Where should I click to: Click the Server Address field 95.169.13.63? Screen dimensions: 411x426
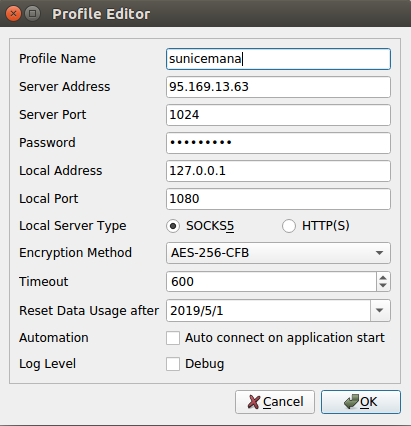(x=278, y=87)
